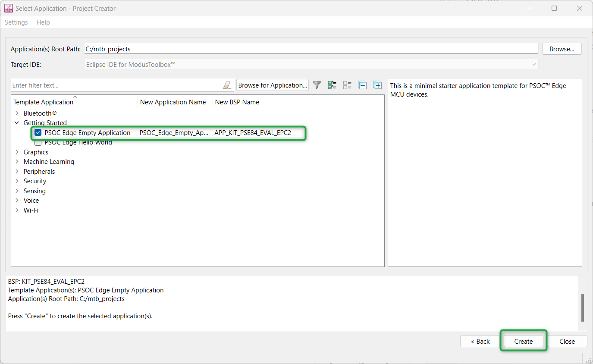This screenshot has width=593, height=364.
Task: Click the unselect all icon
Action: 347,85
